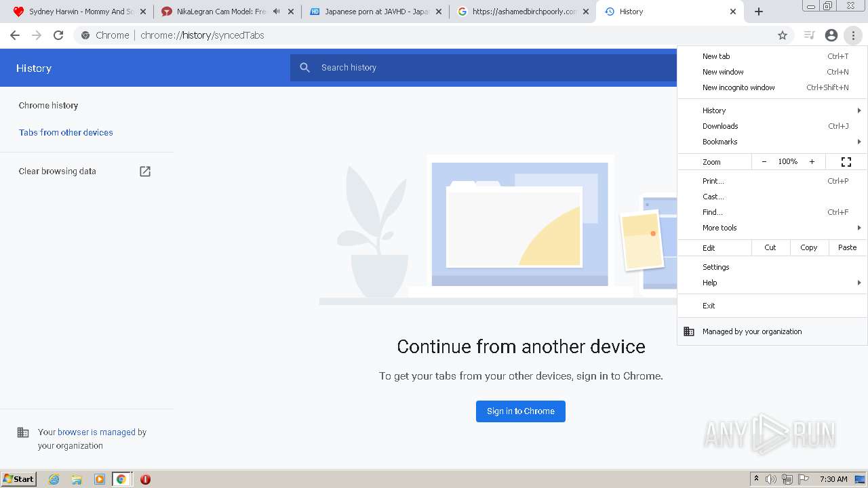868x488 pixels.
Task: Click the fullscreen icon in the Zoom row
Action: pyautogui.click(x=846, y=162)
